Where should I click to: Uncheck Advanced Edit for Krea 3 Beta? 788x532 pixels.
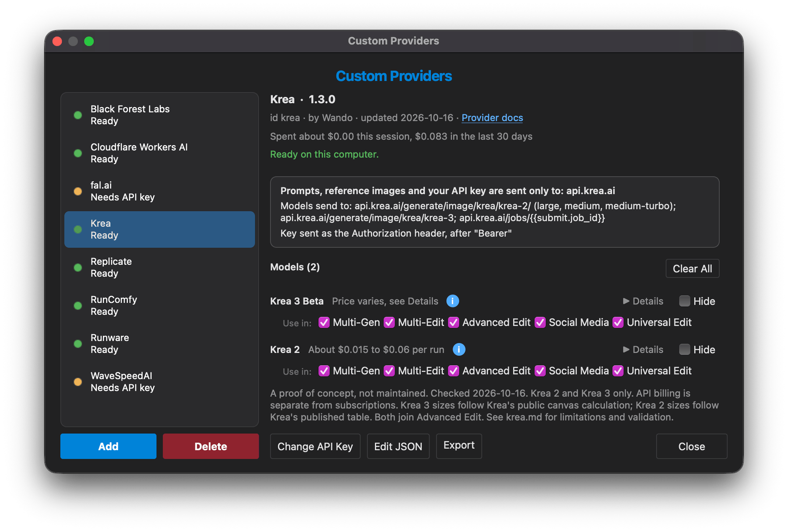click(x=454, y=322)
